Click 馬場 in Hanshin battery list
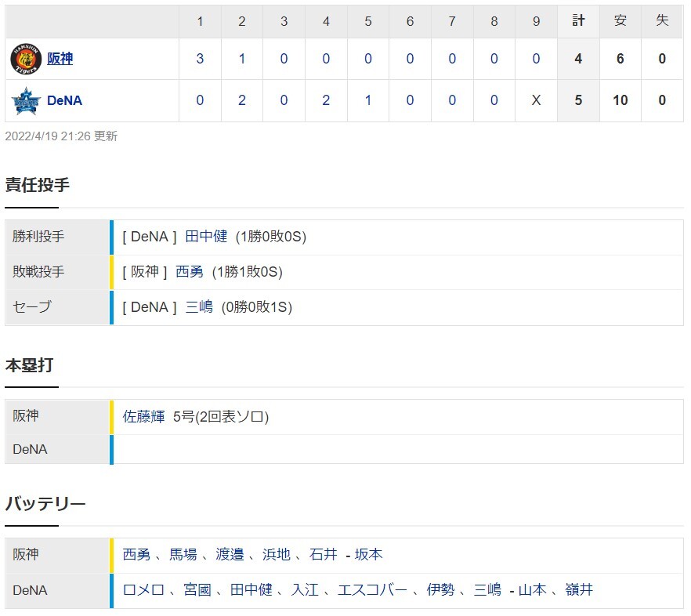Image resolution: width=691 pixels, height=616 pixels. pyautogui.click(x=183, y=554)
